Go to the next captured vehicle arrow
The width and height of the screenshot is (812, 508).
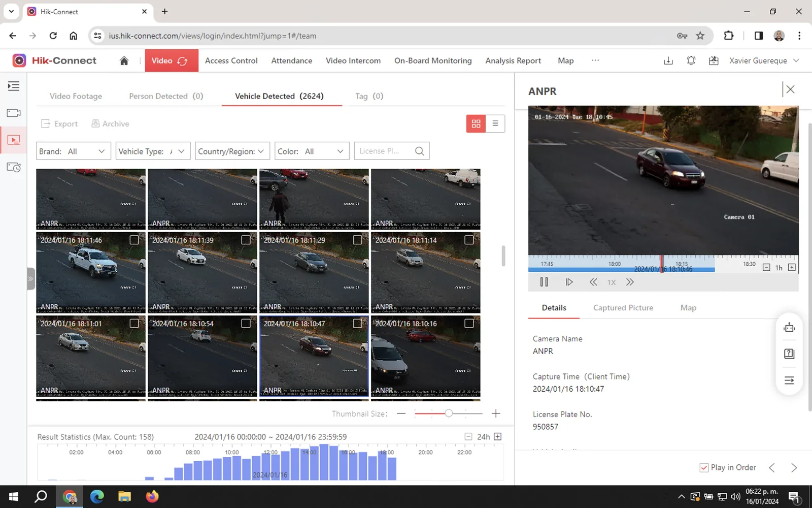pyautogui.click(x=794, y=468)
